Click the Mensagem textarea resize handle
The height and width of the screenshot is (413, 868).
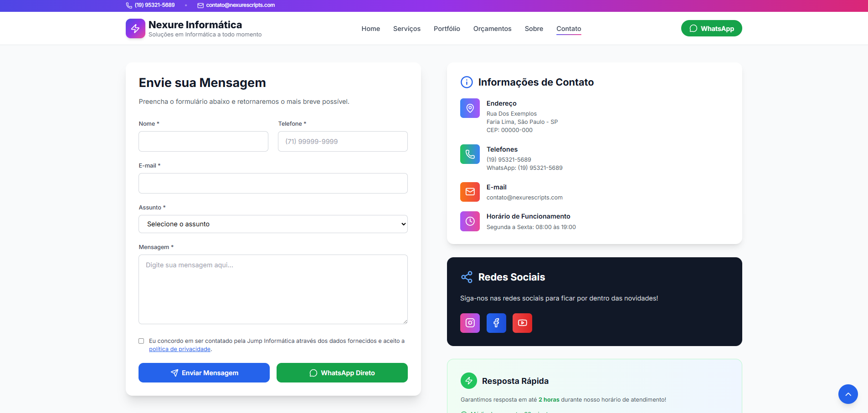405,321
